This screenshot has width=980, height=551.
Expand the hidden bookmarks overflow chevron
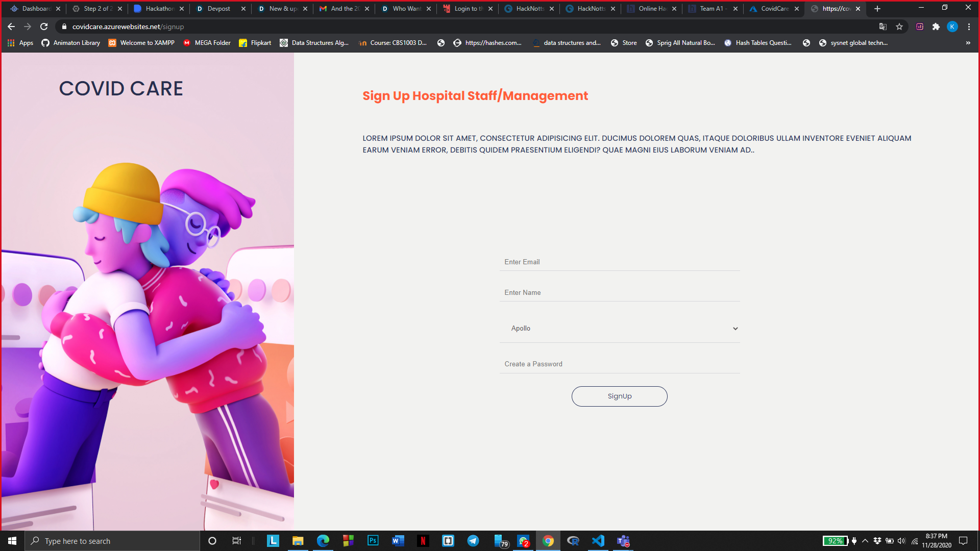pos(968,43)
